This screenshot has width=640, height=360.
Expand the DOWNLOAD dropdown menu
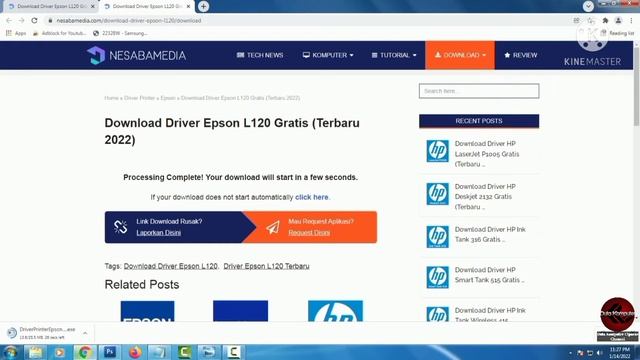(460, 55)
